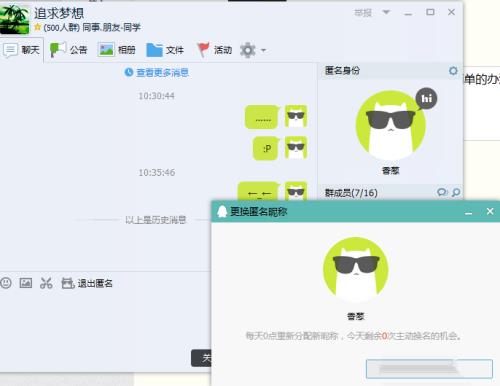500x386 pixels.
Task: Click the 举报 report button in title bar
Action: [x=363, y=13]
